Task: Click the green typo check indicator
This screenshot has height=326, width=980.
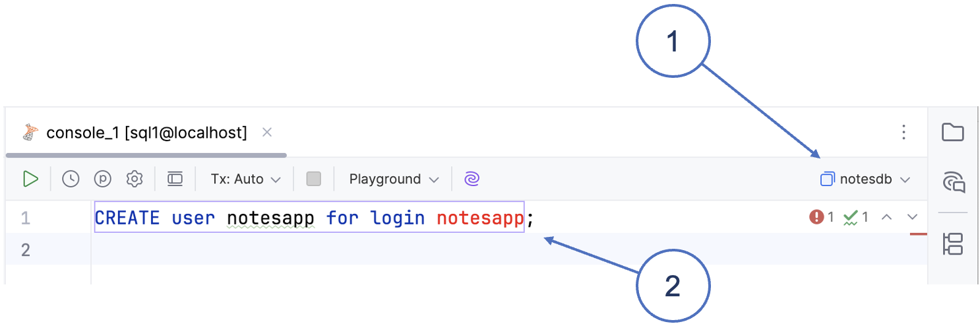Action: (x=856, y=216)
